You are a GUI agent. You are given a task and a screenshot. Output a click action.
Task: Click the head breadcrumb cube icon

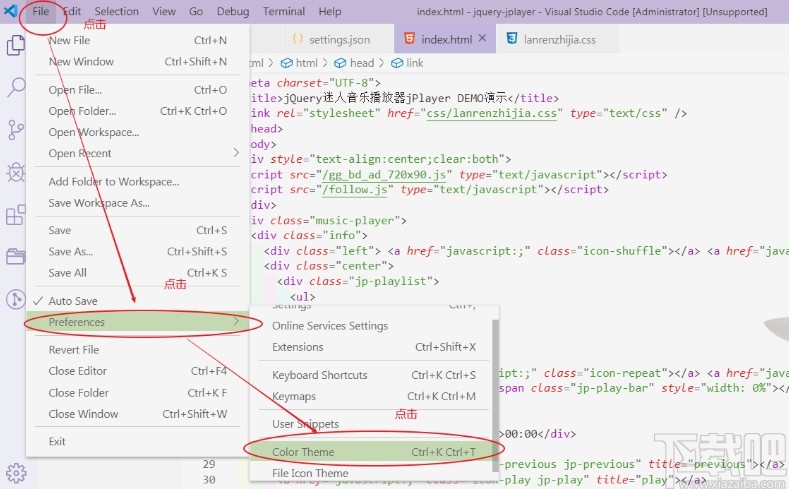coord(340,63)
